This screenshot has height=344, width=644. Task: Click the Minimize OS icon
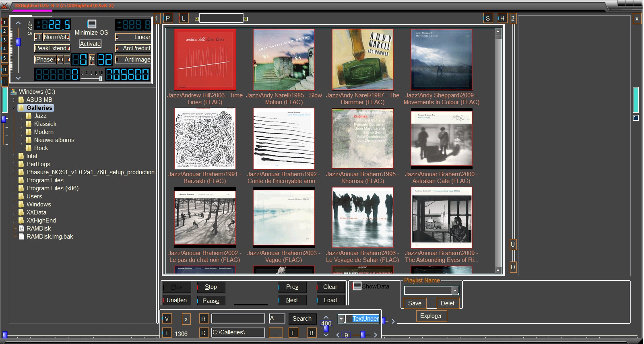pyautogui.click(x=92, y=24)
